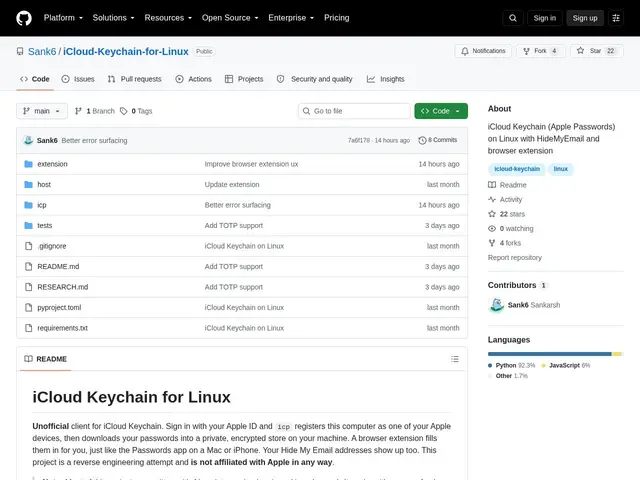
Task: Star the repository with the Star button
Action: [596, 51]
